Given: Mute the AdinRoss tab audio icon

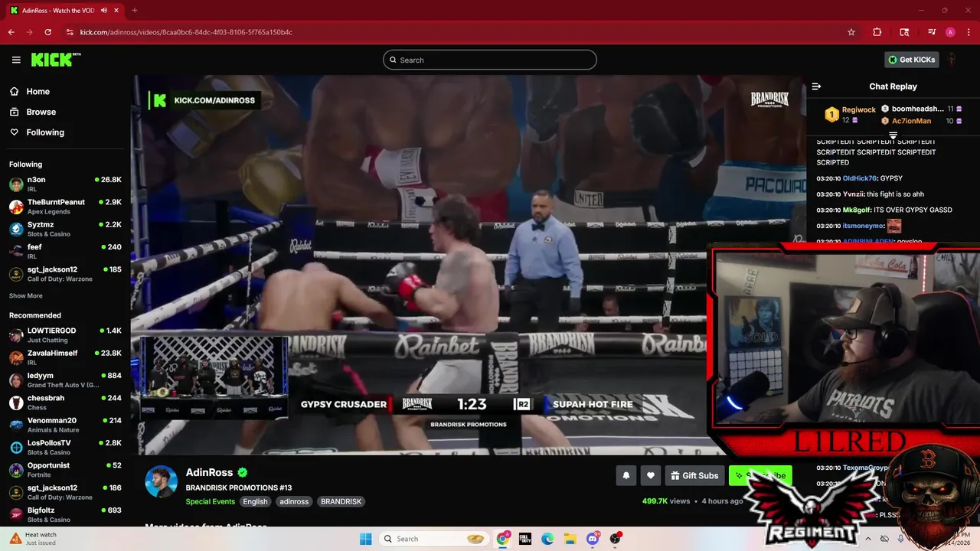Looking at the screenshot, I should coord(104,10).
